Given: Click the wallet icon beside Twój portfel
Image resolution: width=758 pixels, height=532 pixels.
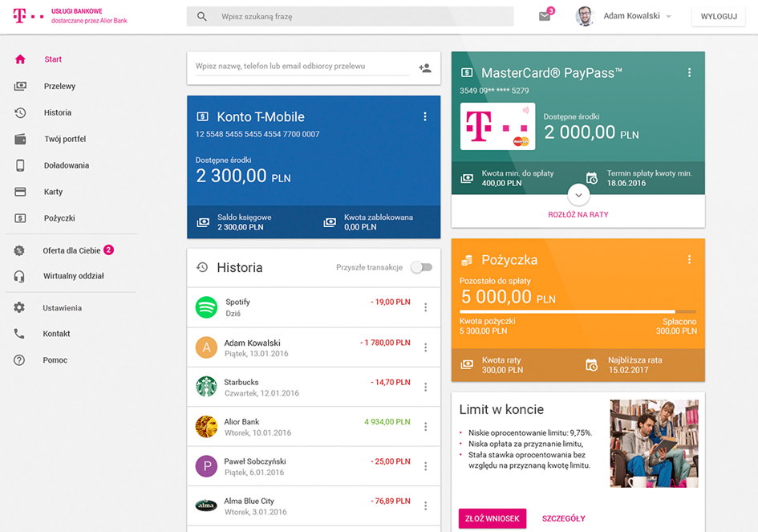Looking at the screenshot, I should pos(20,140).
